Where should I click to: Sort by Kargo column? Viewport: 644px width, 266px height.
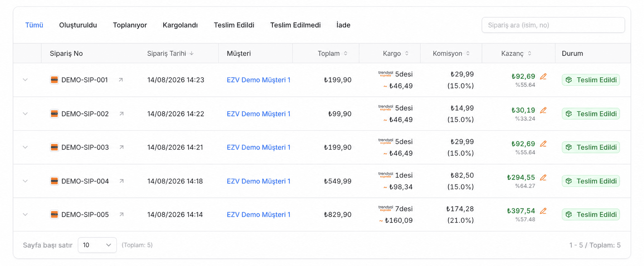407,53
